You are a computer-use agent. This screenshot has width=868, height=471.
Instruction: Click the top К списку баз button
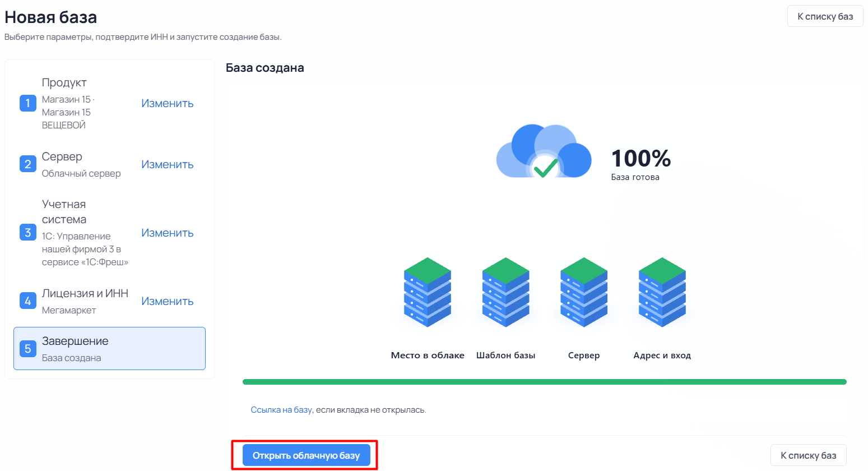[x=825, y=16]
